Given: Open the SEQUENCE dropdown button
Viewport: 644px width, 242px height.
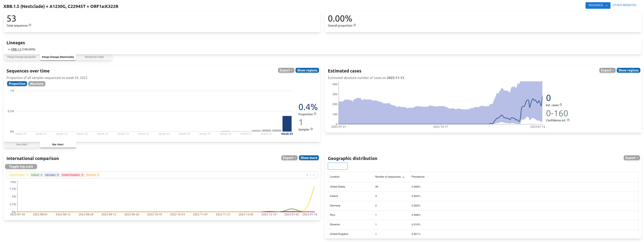Looking at the screenshot, I should coord(597,5).
